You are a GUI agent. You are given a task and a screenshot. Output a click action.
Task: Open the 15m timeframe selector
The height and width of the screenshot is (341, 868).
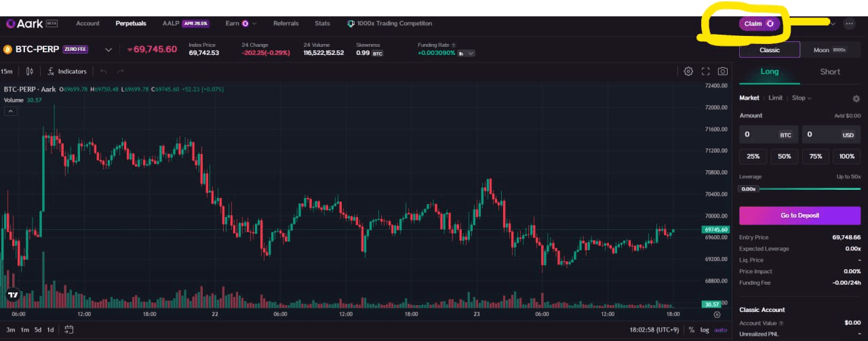tap(7, 71)
